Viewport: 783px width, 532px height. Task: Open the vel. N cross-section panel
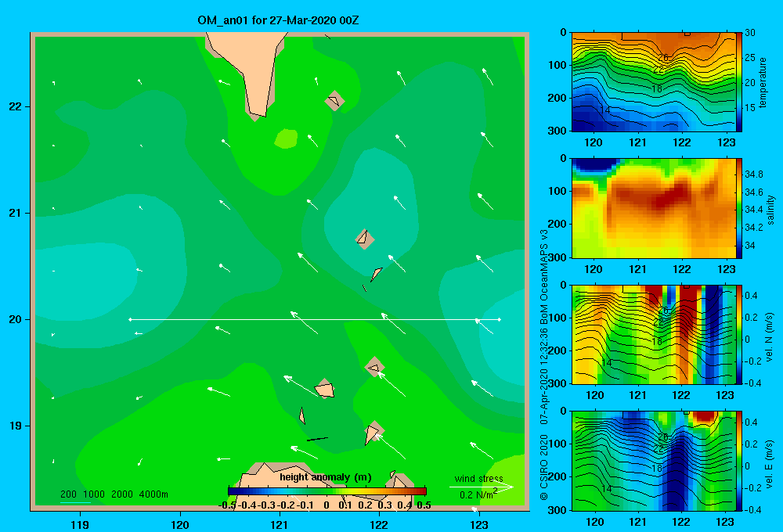[x=653, y=334]
